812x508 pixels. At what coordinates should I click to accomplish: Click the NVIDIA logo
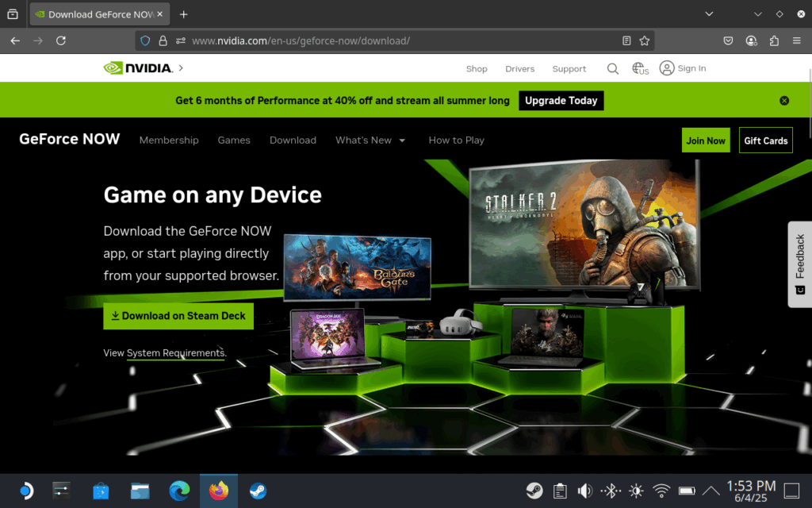pos(138,68)
